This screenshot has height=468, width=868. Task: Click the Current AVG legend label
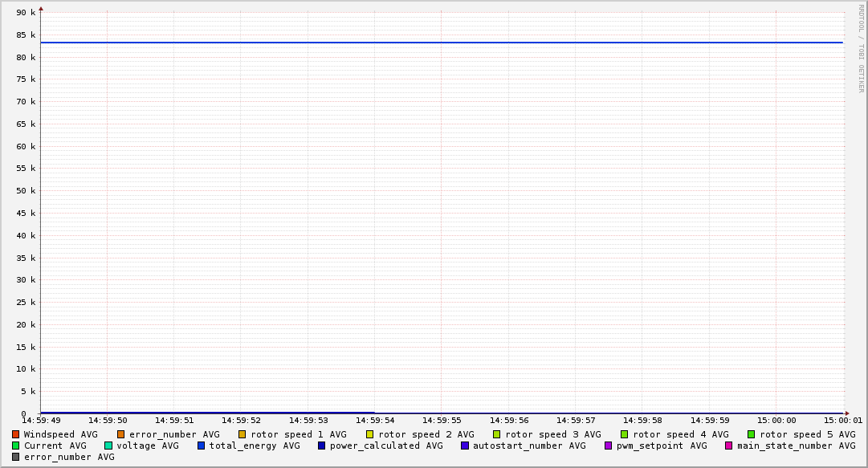[55, 446]
